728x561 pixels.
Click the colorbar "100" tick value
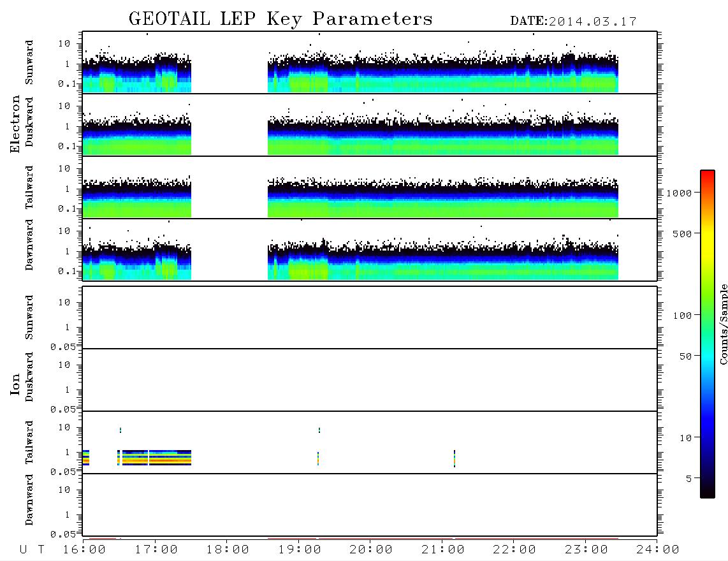pyautogui.click(x=682, y=316)
